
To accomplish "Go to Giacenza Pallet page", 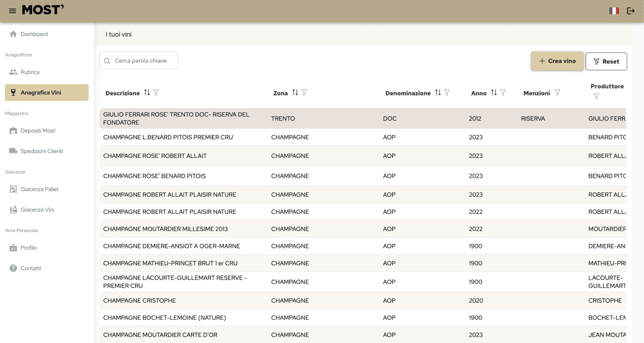I will click(x=39, y=189).
